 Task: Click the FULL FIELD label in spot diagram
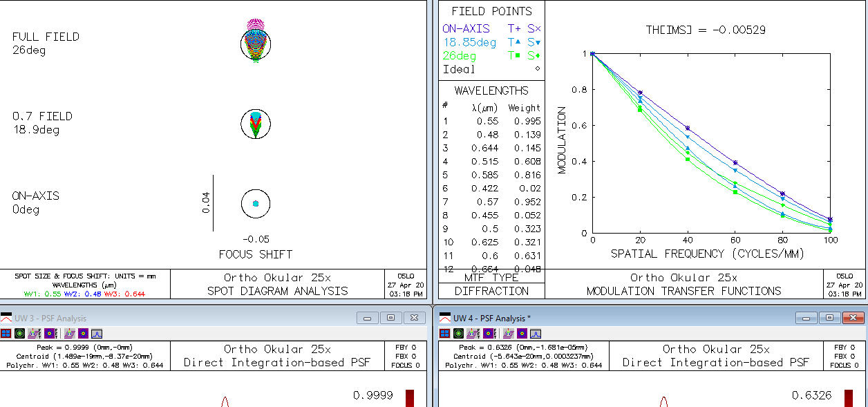point(46,37)
